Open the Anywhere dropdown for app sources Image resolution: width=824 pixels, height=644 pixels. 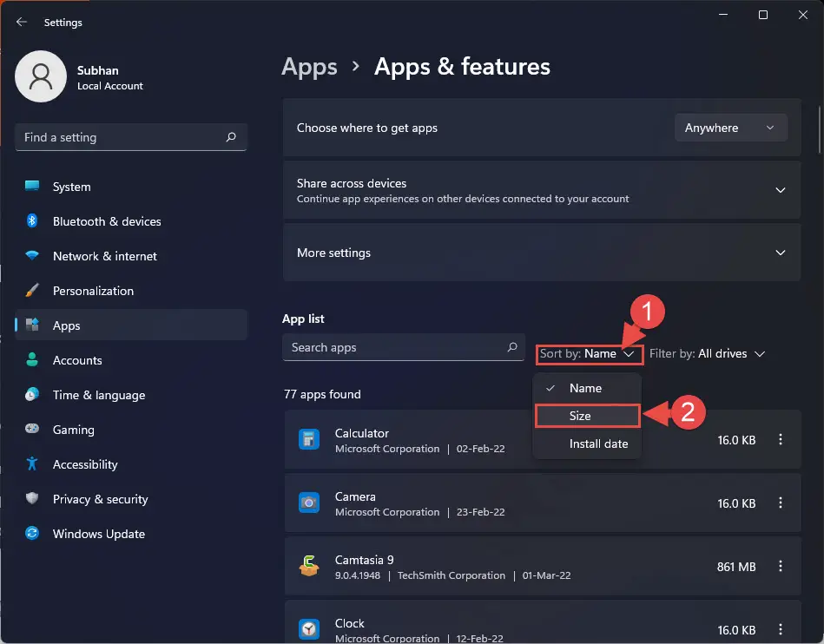click(x=730, y=128)
